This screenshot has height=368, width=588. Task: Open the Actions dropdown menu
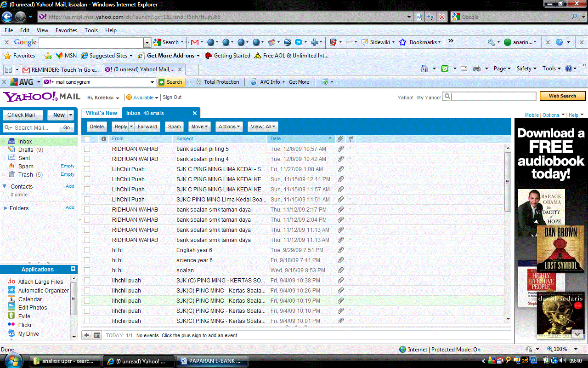click(229, 126)
